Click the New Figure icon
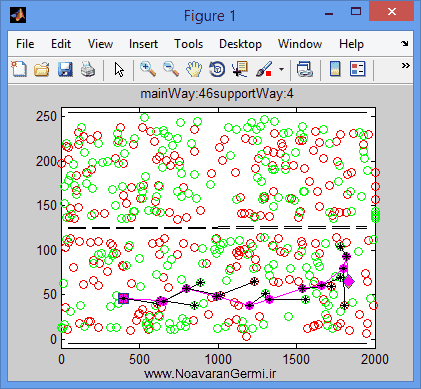This screenshot has width=421, height=389. [19, 69]
